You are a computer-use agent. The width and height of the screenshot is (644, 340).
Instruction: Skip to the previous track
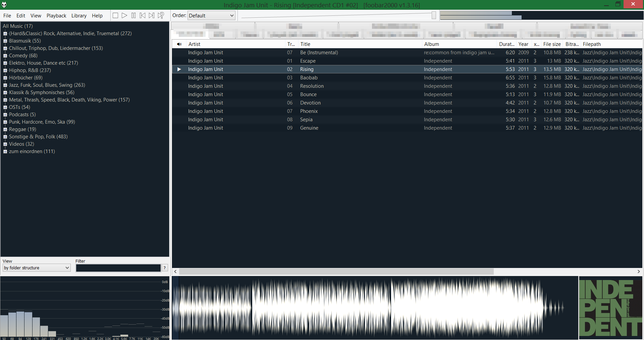(x=143, y=15)
